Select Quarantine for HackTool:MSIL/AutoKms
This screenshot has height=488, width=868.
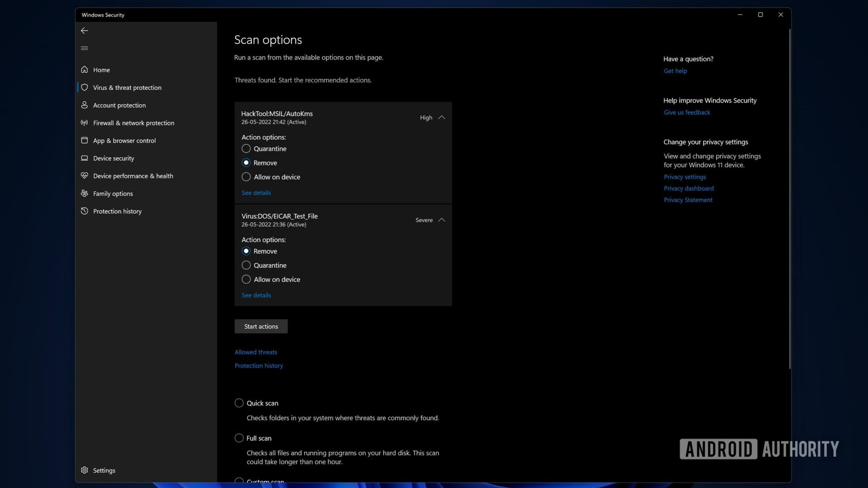pos(245,148)
